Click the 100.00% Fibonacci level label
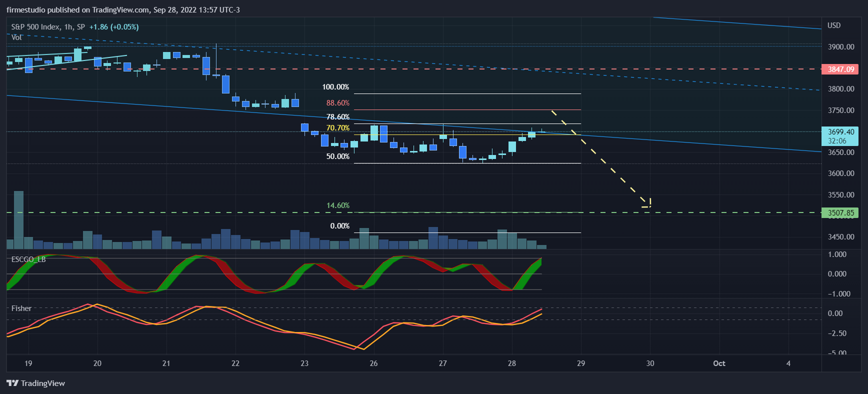868x394 pixels. (x=335, y=87)
